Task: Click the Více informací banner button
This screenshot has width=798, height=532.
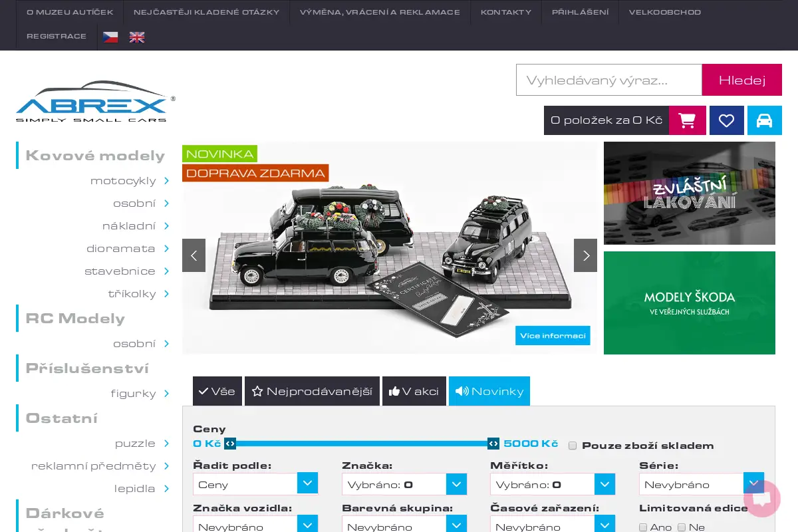Action: [x=553, y=335]
